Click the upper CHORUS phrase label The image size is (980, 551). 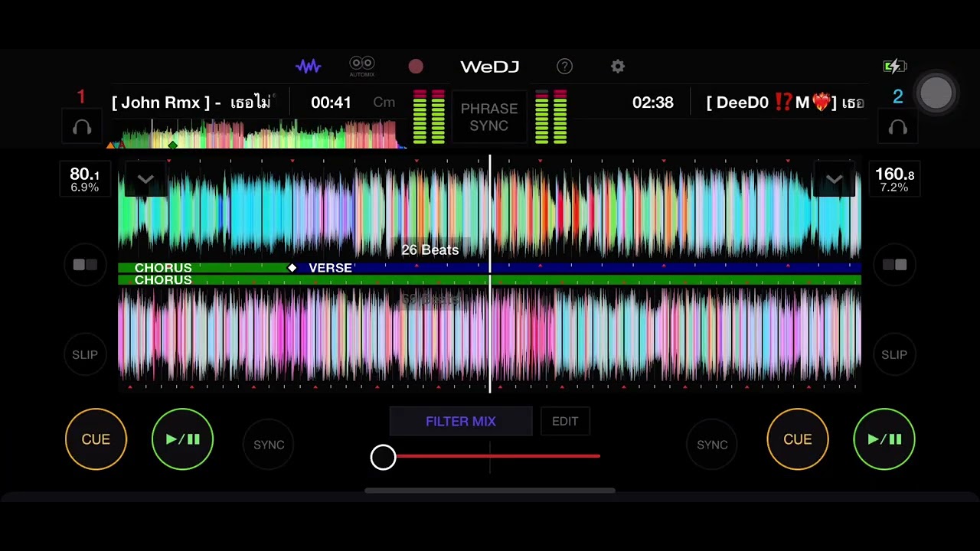pyautogui.click(x=163, y=268)
